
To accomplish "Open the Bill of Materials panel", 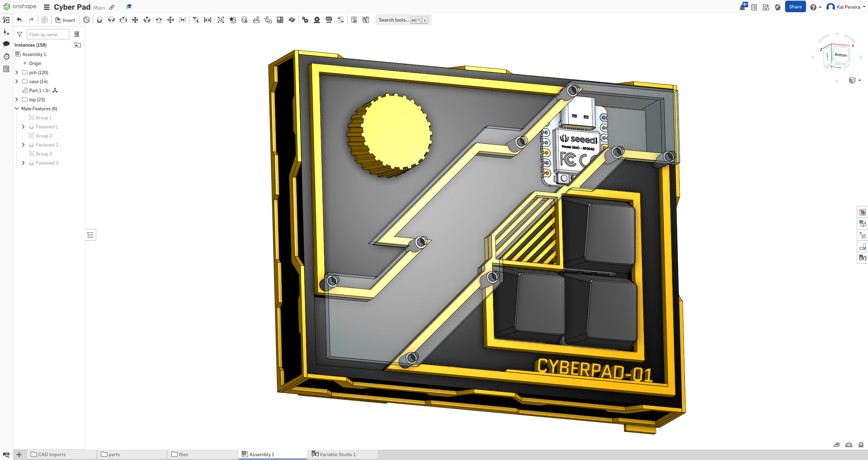I will tap(863, 212).
